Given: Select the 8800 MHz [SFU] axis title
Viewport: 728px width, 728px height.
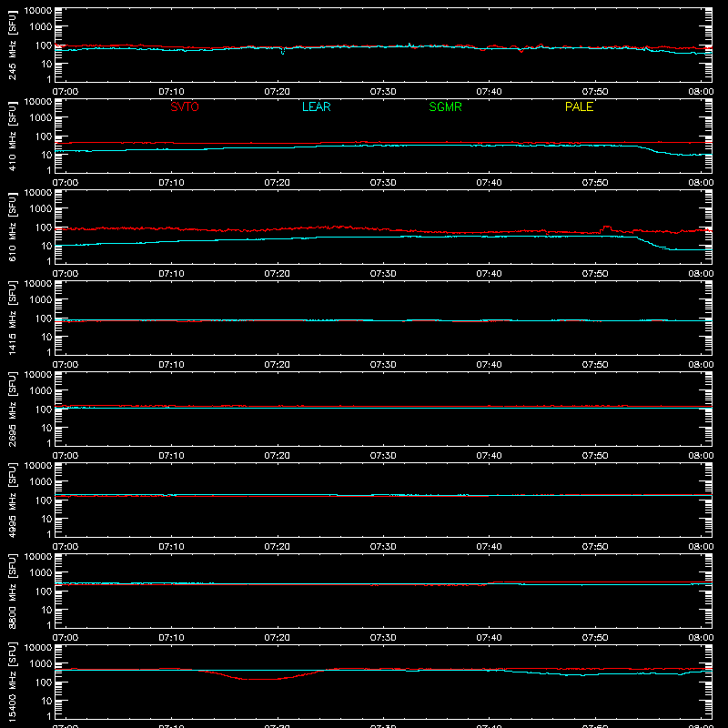Looking at the screenshot, I should [x=13, y=591].
